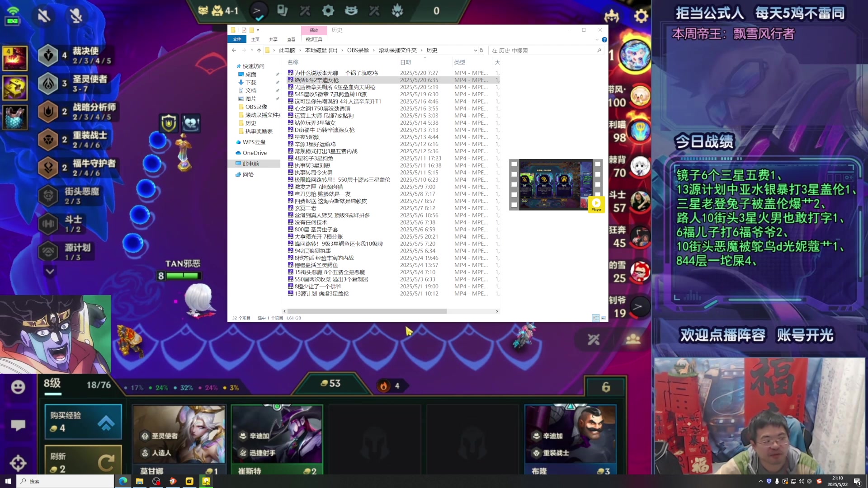
Task: Select the 重装战士 trait icon
Action: pyautogui.click(x=48, y=140)
